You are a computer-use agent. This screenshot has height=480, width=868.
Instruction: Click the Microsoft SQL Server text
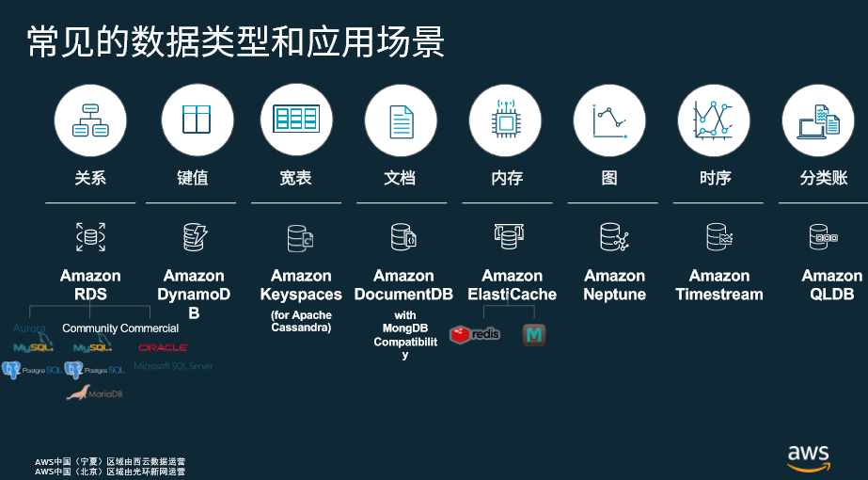[x=173, y=366]
